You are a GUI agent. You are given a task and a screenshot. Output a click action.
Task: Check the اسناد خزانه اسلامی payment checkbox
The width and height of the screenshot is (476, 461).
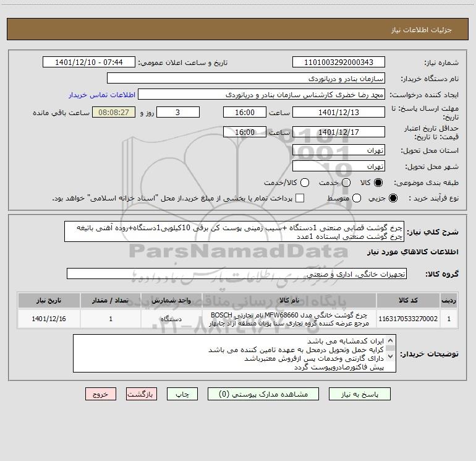[300, 198]
